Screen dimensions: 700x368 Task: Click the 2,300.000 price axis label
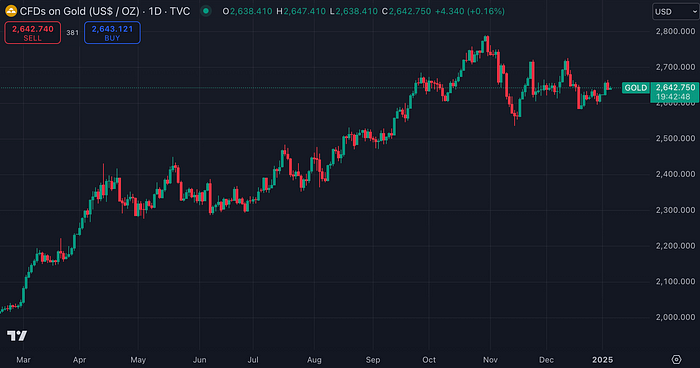pos(675,210)
